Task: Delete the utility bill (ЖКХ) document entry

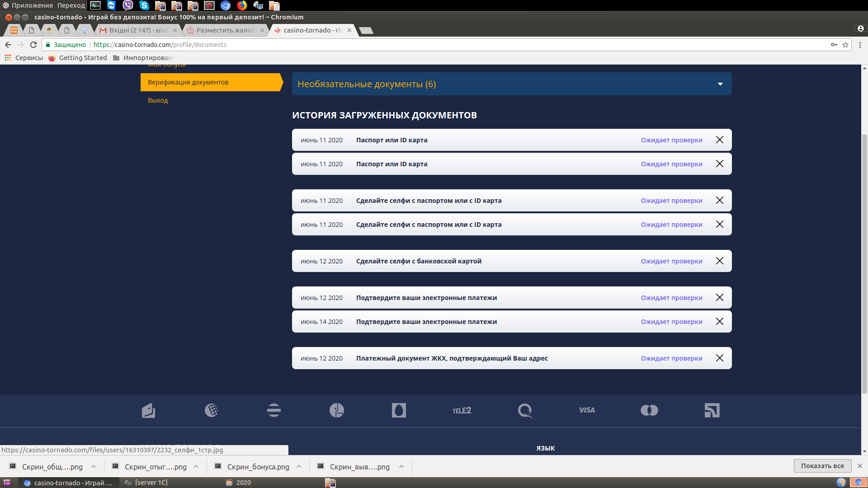Action: point(720,358)
